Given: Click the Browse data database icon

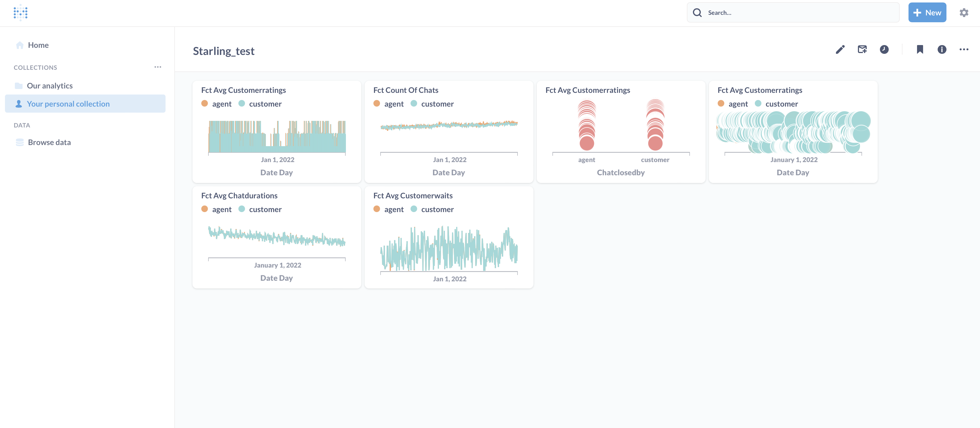Looking at the screenshot, I should pyautogui.click(x=20, y=142).
